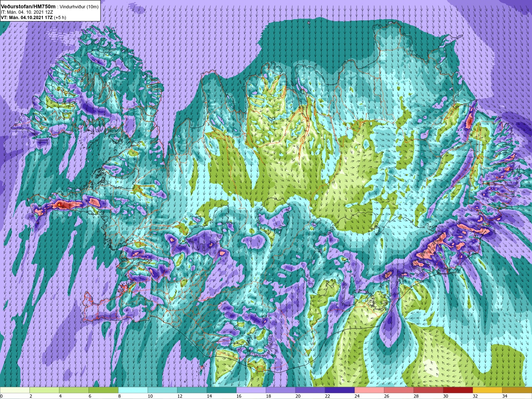Viewport: 532px width, 399px height.
Task: Pick the violet 20–22 legend swatch
Action: tap(310, 390)
